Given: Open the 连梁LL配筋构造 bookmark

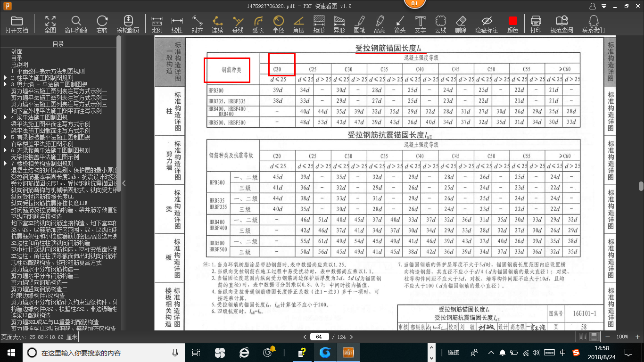Looking at the screenshot, I should pyautogui.click(x=30, y=315).
